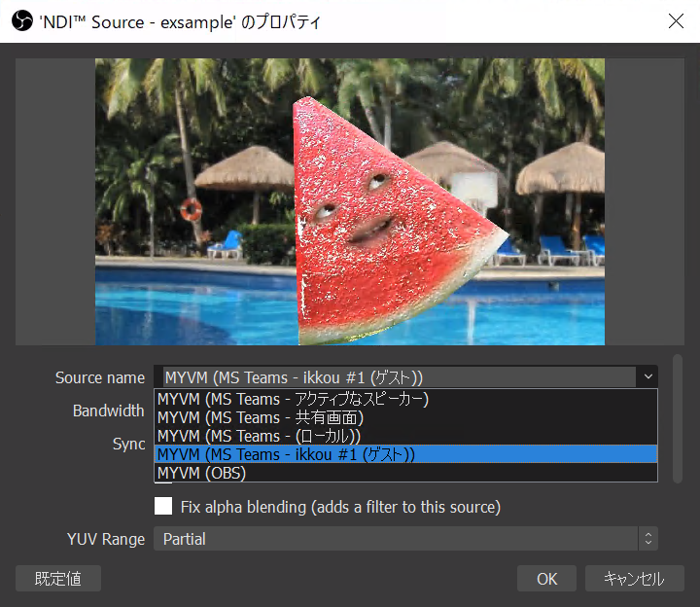This screenshot has width=700, height=607.
Task: Click the YUV Range up-down arrows
Action: pyautogui.click(x=648, y=539)
